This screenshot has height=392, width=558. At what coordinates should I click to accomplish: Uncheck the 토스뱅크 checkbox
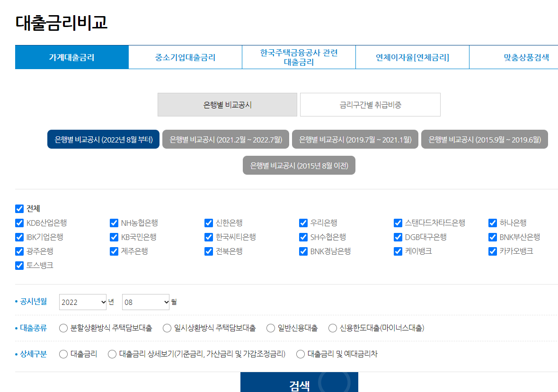coord(19,266)
